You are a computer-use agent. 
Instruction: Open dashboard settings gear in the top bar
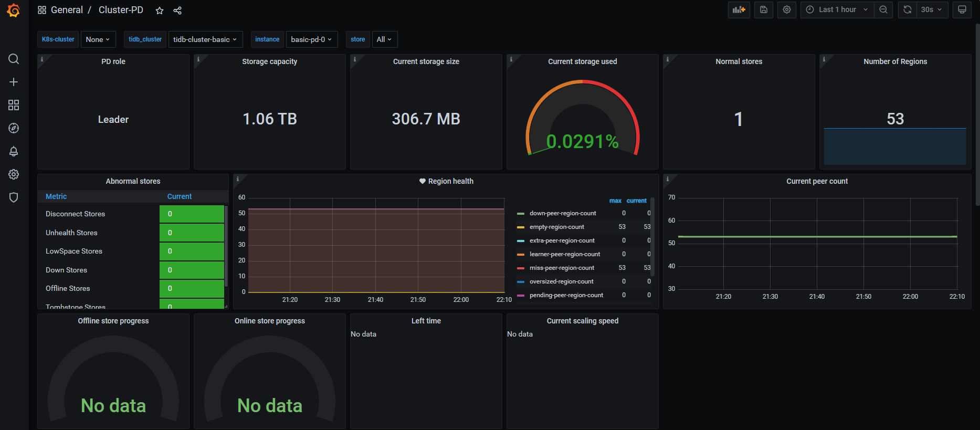787,9
